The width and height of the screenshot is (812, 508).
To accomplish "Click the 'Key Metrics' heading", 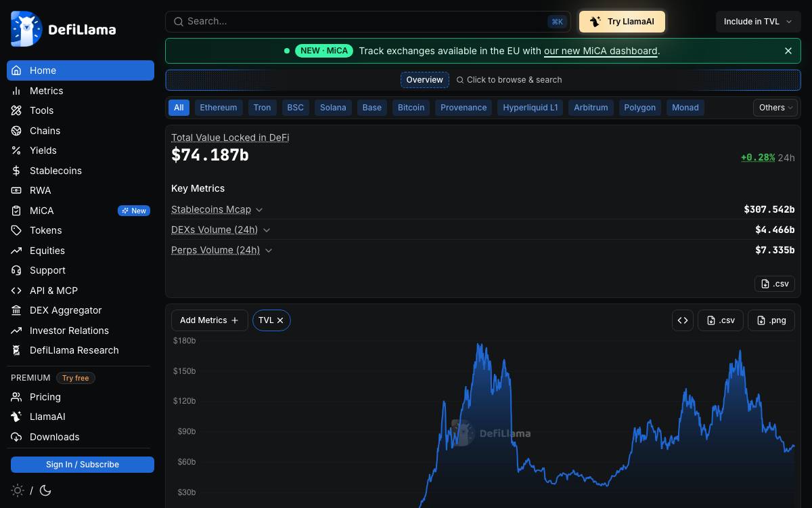I will point(198,188).
